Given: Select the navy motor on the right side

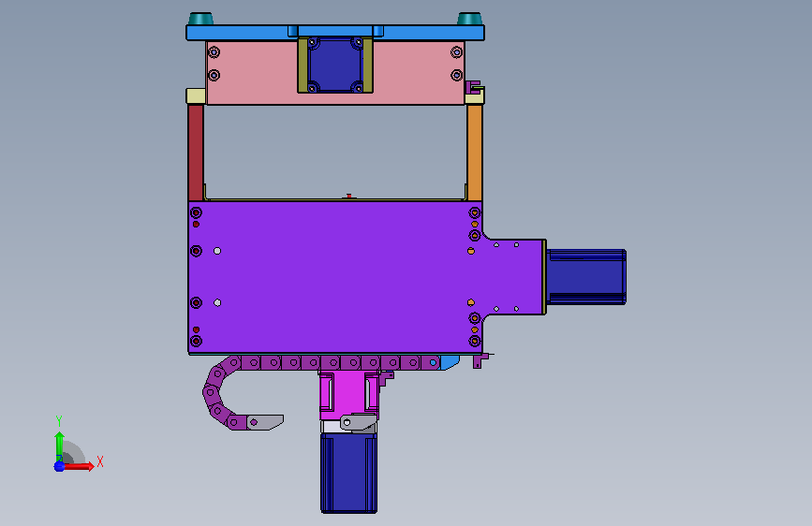Looking at the screenshot, I should point(586,277).
